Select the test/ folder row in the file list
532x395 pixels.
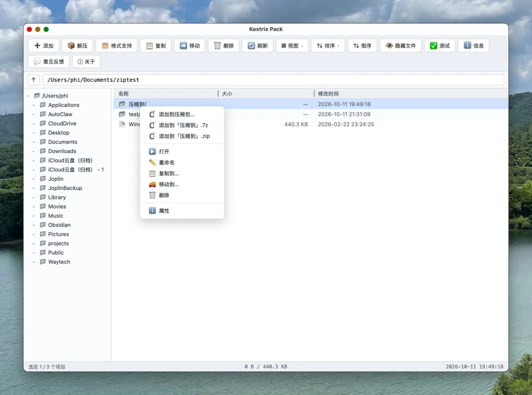[310, 114]
